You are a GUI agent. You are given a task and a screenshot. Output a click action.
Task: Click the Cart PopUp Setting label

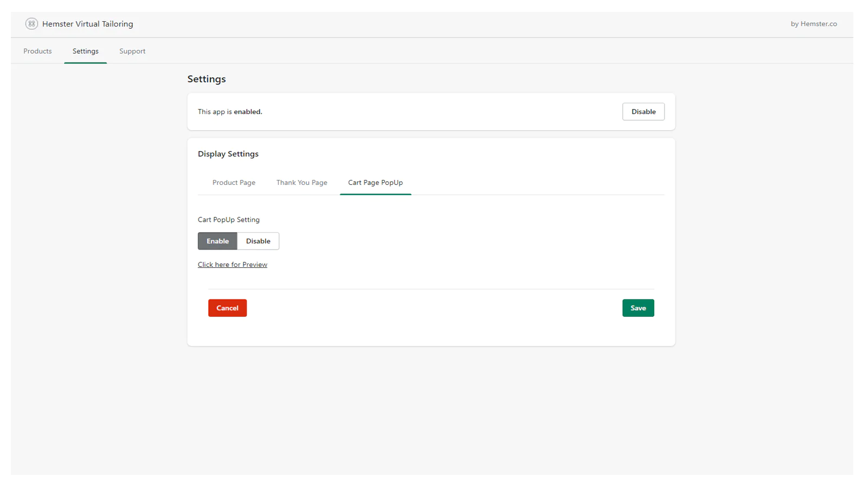pos(229,220)
